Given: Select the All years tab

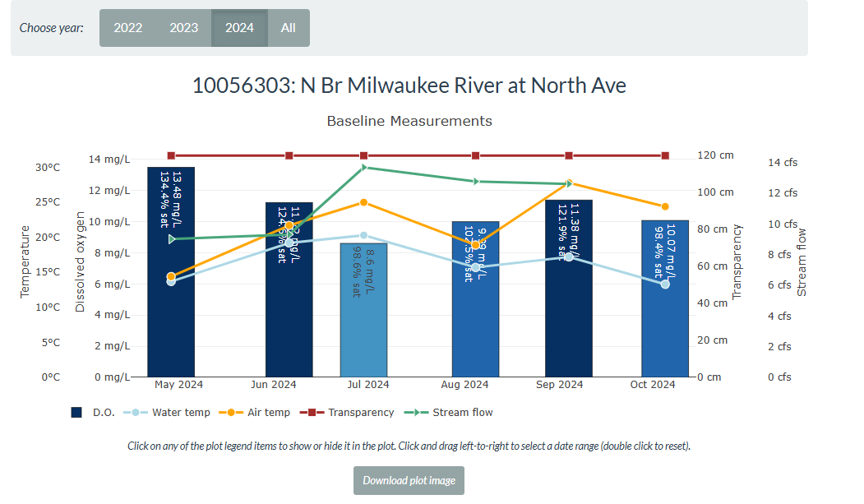Looking at the screenshot, I should pyautogui.click(x=288, y=27).
